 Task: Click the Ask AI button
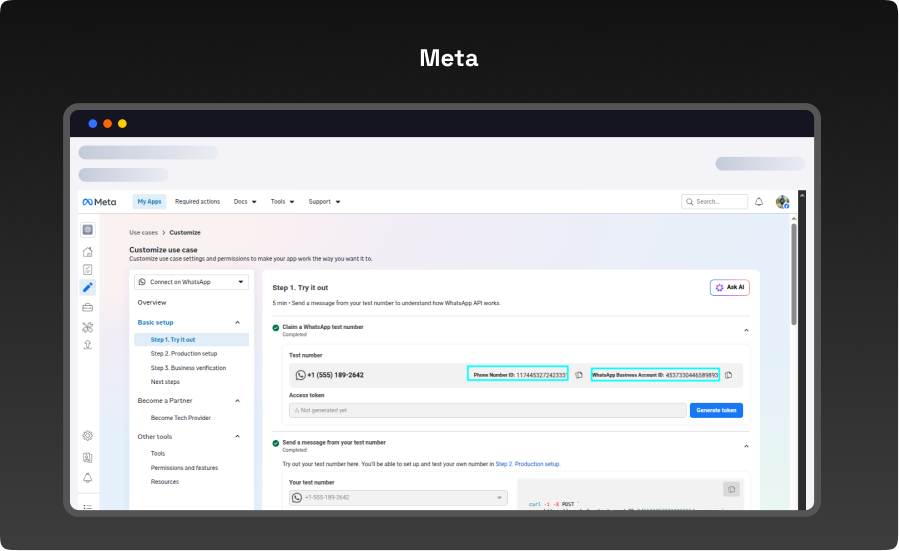(x=729, y=287)
